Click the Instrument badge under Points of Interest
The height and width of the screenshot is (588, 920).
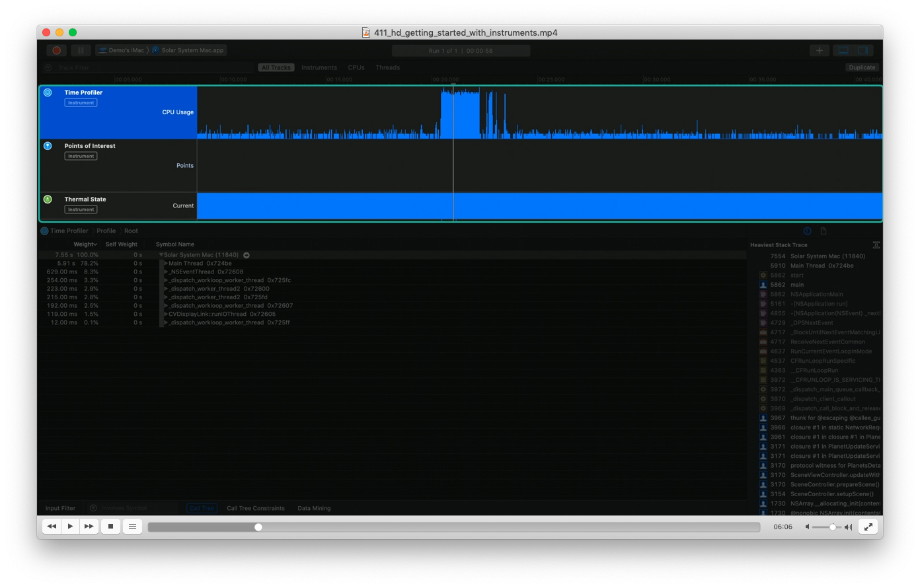click(x=81, y=156)
